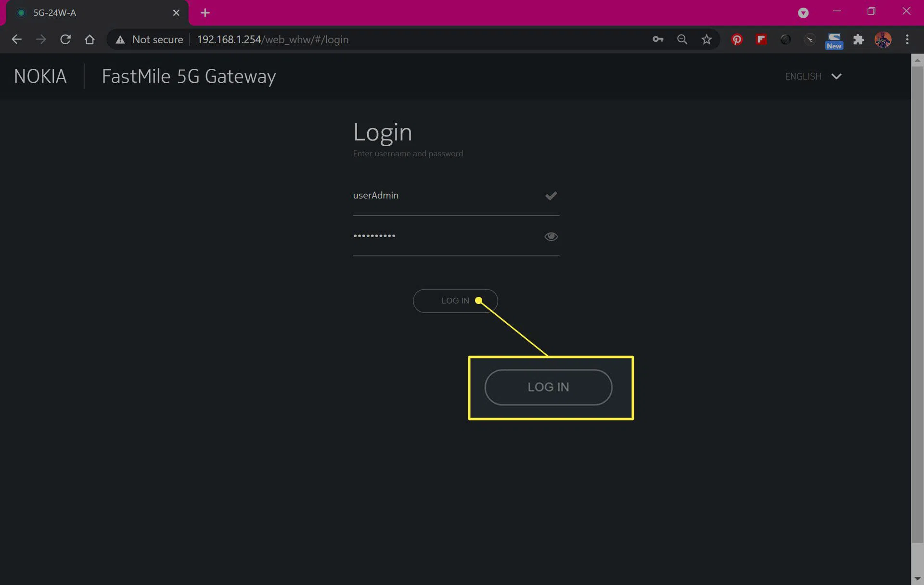Reload the router login page
924x585 pixels.
coord(65,39)
